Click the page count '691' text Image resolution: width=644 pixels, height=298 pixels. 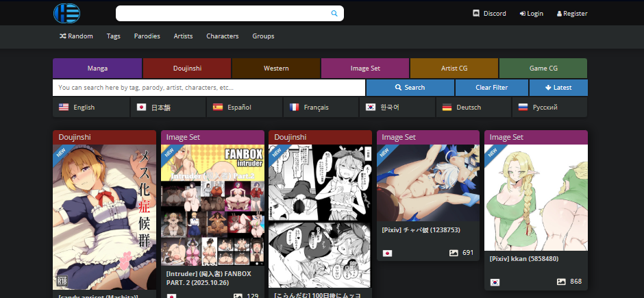coord(468,253)
